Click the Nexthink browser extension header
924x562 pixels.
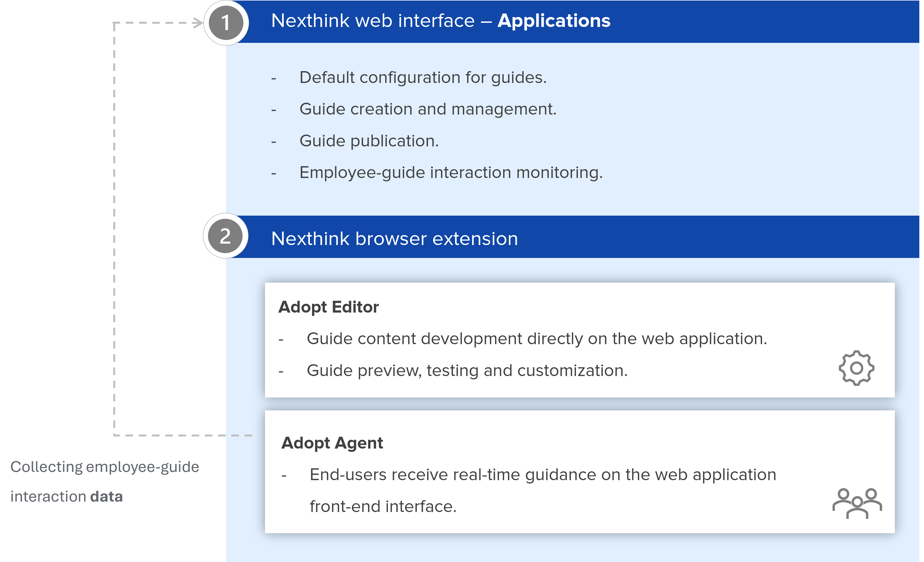pos(394,239)
